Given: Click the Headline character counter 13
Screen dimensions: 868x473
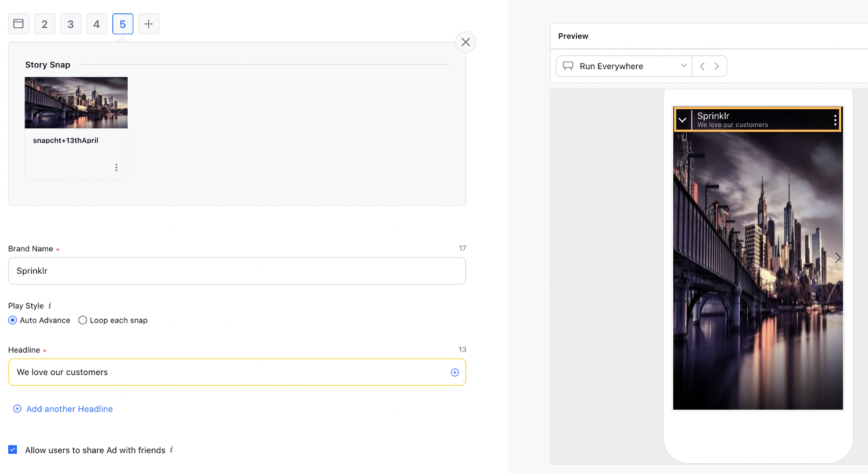Looking at the screenshot, I should click(x=462, y=350).
